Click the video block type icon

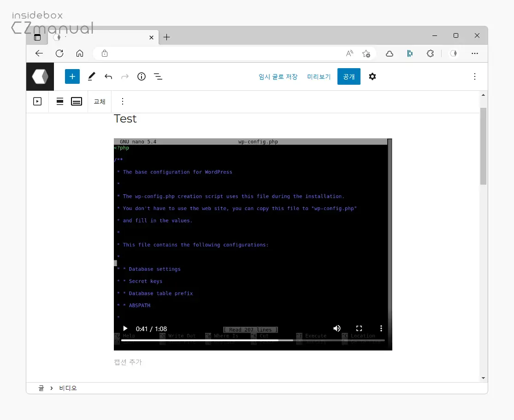click(x=37, y=101)
